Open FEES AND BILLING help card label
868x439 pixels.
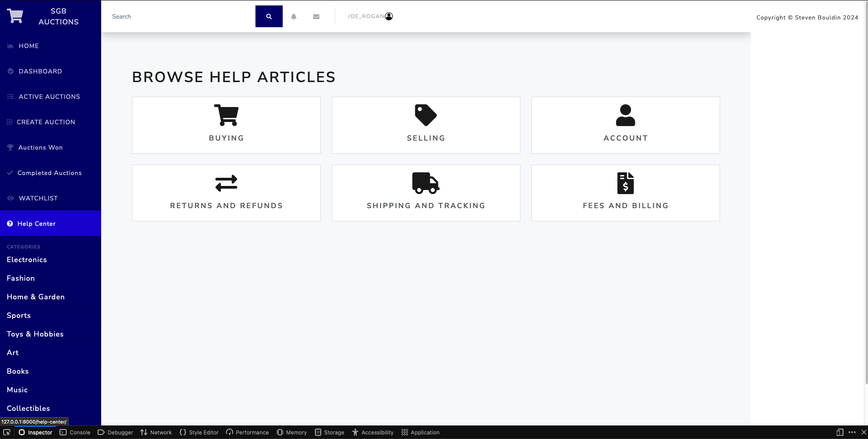pos(626,205)
